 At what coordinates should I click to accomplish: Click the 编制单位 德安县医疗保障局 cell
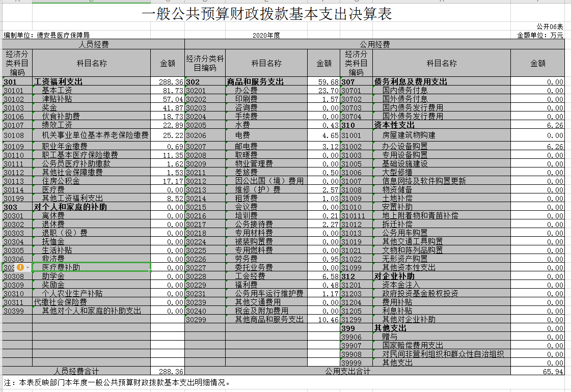(x=47, y=35)
